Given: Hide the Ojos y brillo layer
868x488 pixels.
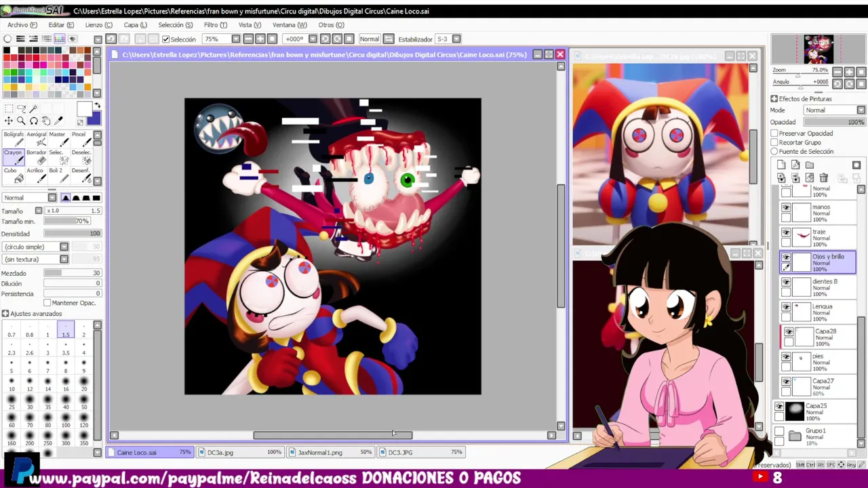Looking at the screenshot, I should [x=786, y=258].
